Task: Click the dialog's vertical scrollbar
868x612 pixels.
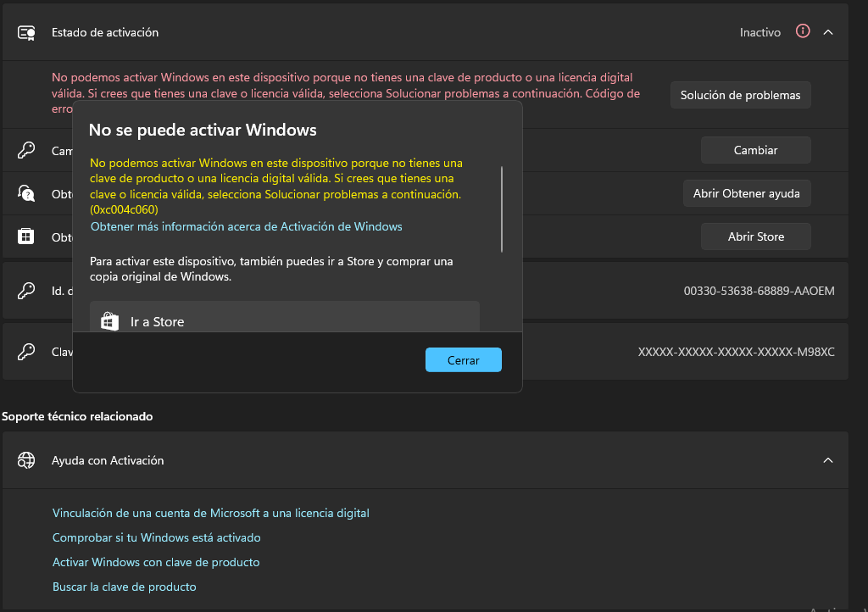Action: pyautogui.click(x=502, y=209)
